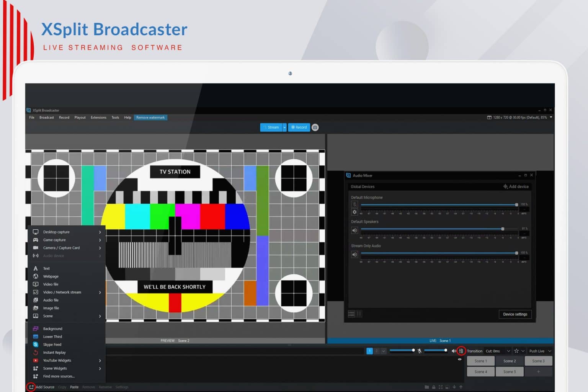588x392 pixels.
Task: Adjust the Default Speakers volume slider
Action: coord(502,229)
